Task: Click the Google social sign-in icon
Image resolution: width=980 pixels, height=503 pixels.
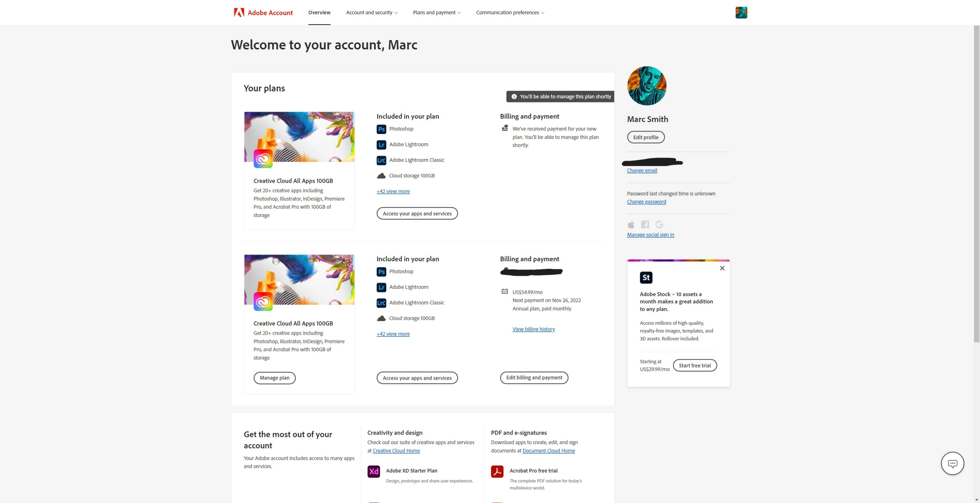Action: 659,225
